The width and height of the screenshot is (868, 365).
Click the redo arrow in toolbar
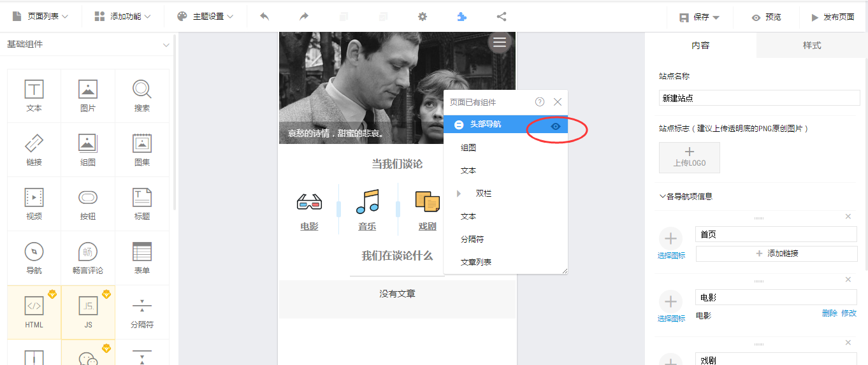coord(304,17)
